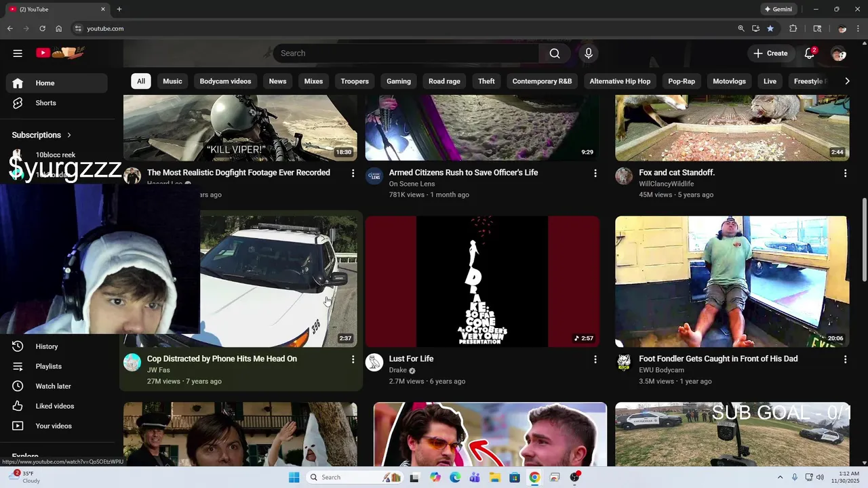Screen dimensions: 868x488
Task: Click the page vertical scrollbar
Action: click(864, 239)
